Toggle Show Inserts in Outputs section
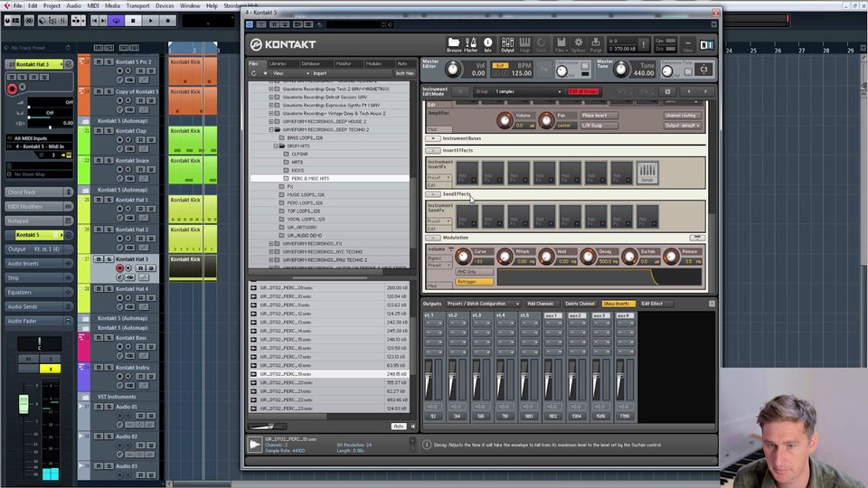868x488 pixels. [x=618, y=304]
